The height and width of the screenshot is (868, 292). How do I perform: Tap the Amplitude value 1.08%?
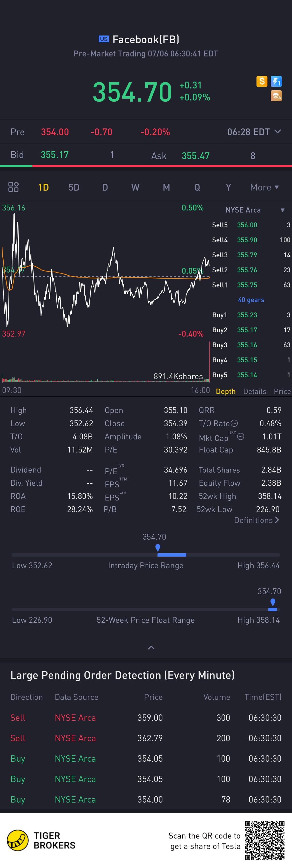176,437
